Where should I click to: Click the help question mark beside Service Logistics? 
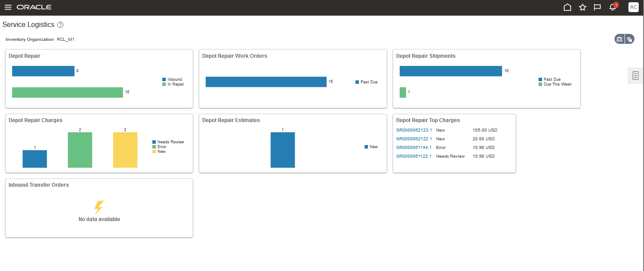61,25
